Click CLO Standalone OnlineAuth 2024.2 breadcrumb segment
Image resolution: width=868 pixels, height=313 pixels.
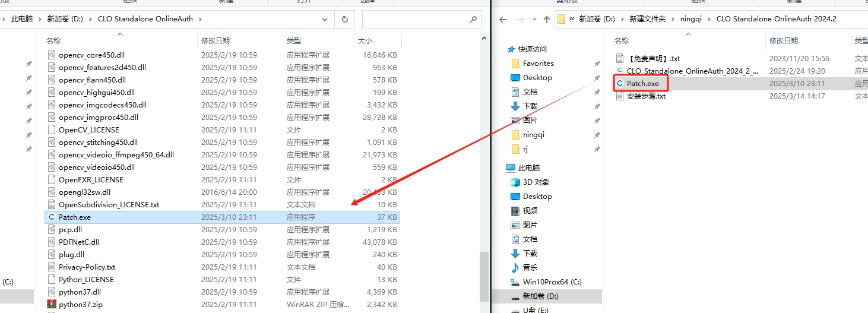(x=776, y=19)
